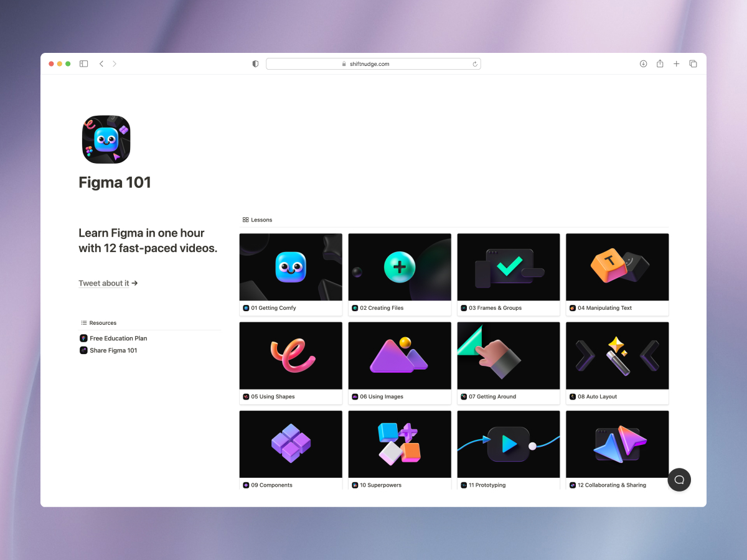Open the 11 Prototyping lesson
Image resolution: width=747 pixels, height=560 pixels.
pyautogui.click(x=508, y=444)
